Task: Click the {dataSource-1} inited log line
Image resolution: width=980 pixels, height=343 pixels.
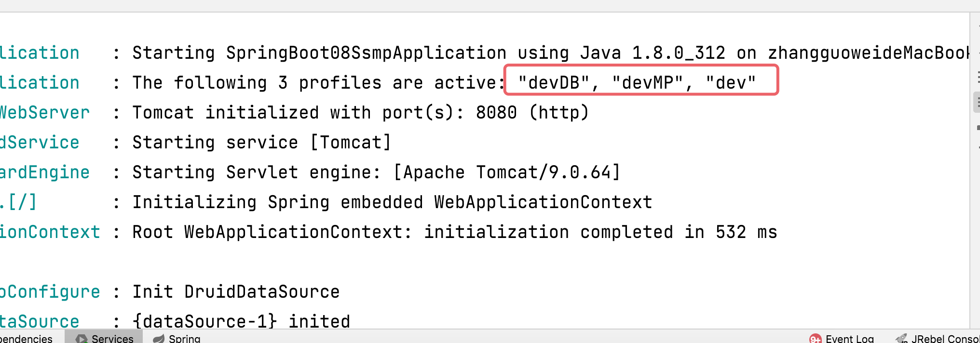Action: (242, 321)
